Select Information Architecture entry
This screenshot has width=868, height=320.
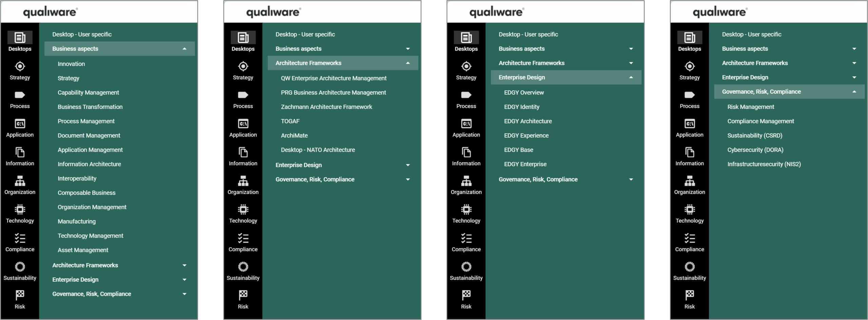(x=89, y=164)
